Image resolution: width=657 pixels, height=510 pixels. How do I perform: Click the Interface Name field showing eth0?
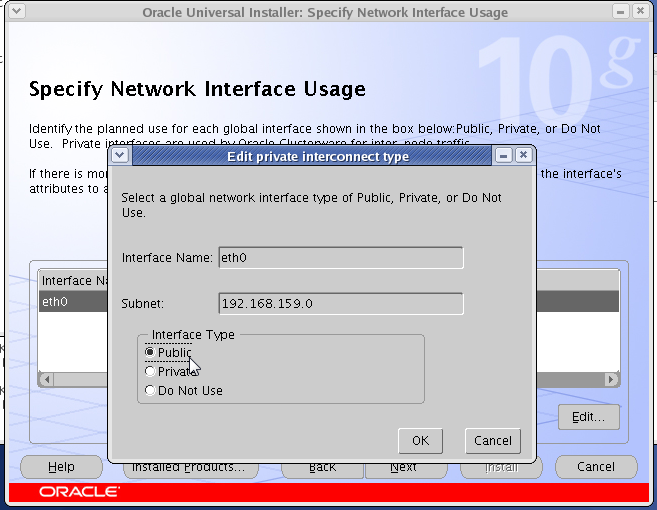341,257
